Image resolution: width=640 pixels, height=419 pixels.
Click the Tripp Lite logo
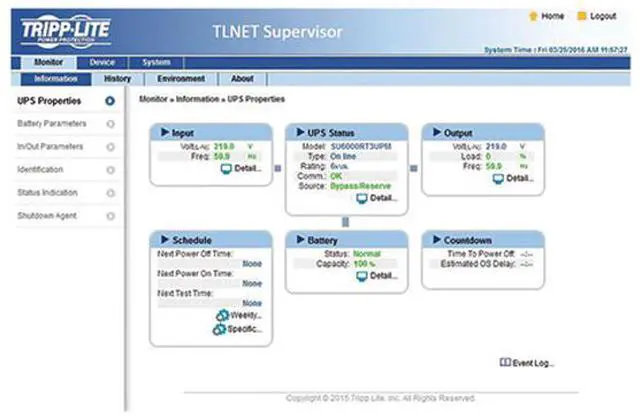pyautogui.click(x=67, y=31)
